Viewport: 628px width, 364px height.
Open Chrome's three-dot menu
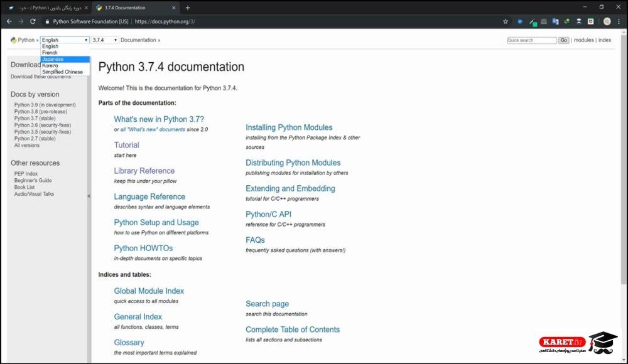tap(619, 21)
